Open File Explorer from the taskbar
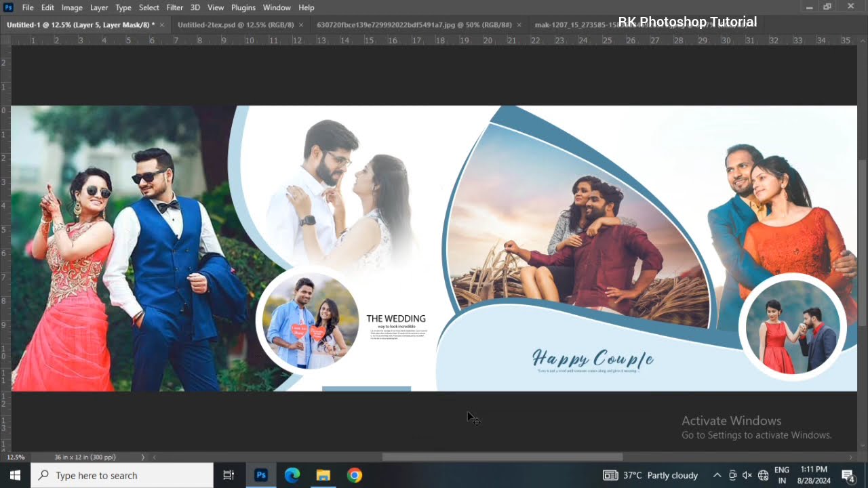 (323, 475)
